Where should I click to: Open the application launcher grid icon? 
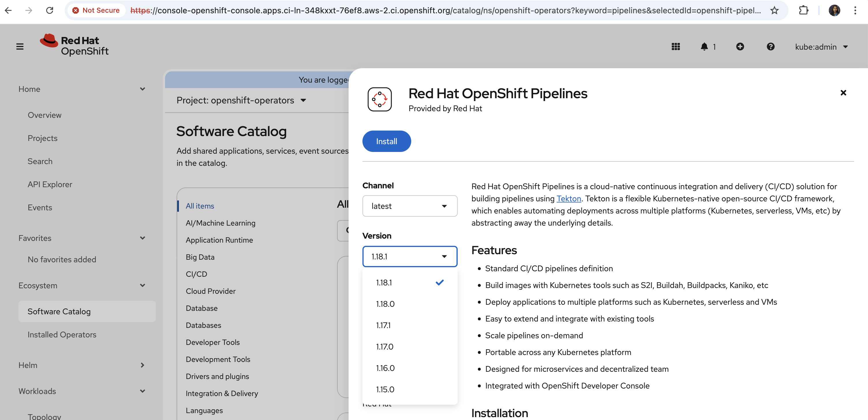675,47
